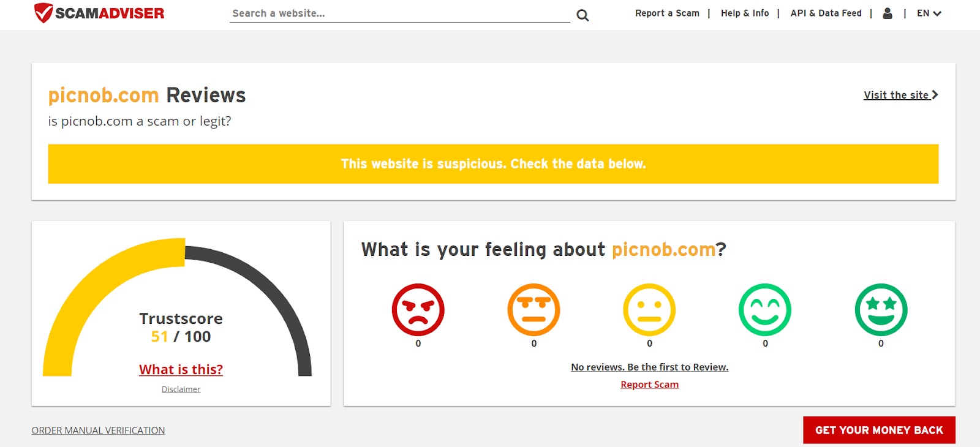Select the green smiling face rating
The width and height of the screenshot is (980, 447).
pos(765,310)
